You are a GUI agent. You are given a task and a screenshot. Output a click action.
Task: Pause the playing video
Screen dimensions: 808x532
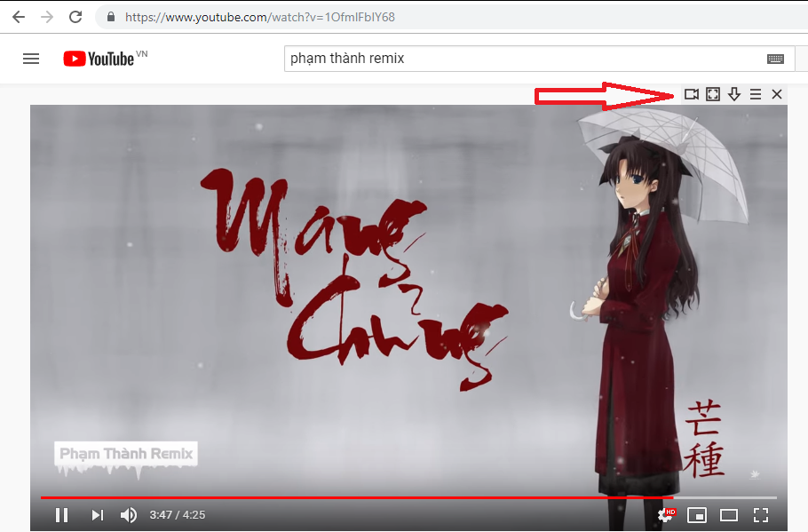click(x=62, y=515)
